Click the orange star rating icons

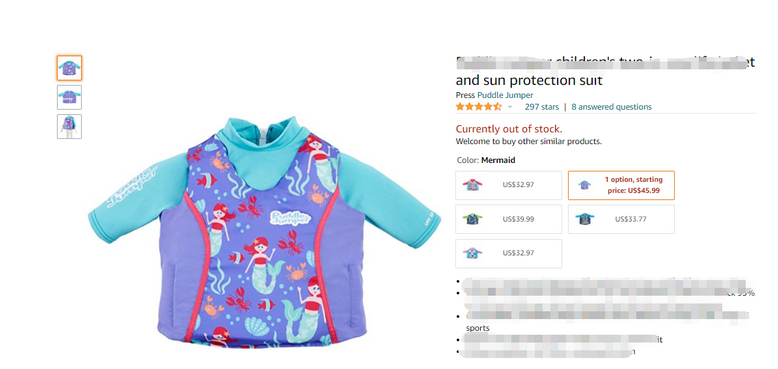(479, 107)
